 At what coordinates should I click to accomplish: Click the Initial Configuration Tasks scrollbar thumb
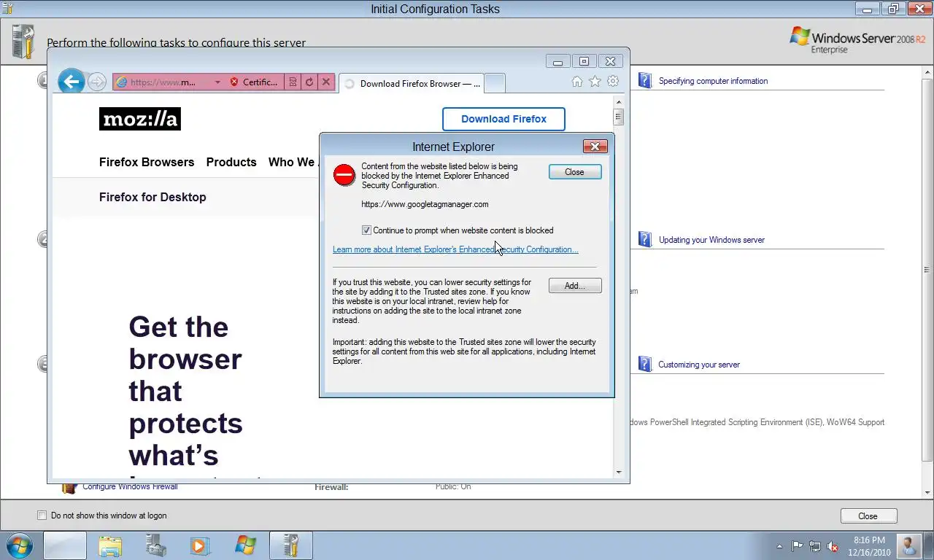[927, 269]
